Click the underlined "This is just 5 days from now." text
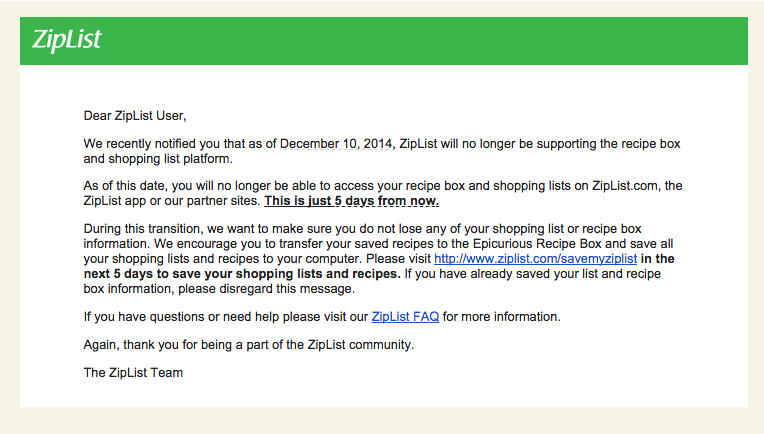The image size is (764, 434). pyautogui.click(x=351, y=200)
